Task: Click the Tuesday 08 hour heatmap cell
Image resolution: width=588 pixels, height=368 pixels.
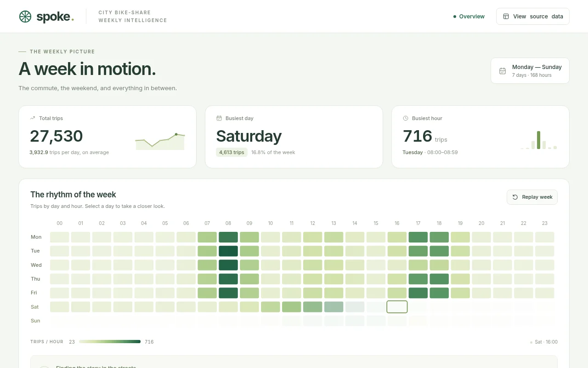Action: point(228,251)
